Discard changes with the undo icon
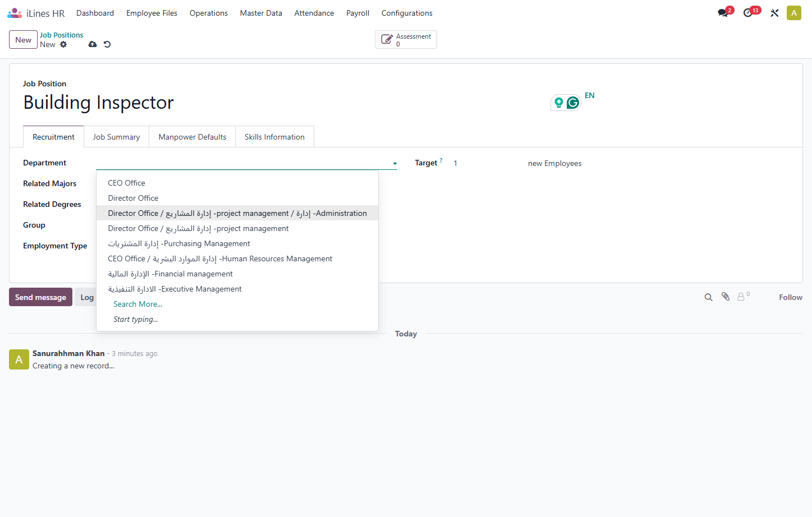Viewport: 812px width, 517px height. pos(107,44)
